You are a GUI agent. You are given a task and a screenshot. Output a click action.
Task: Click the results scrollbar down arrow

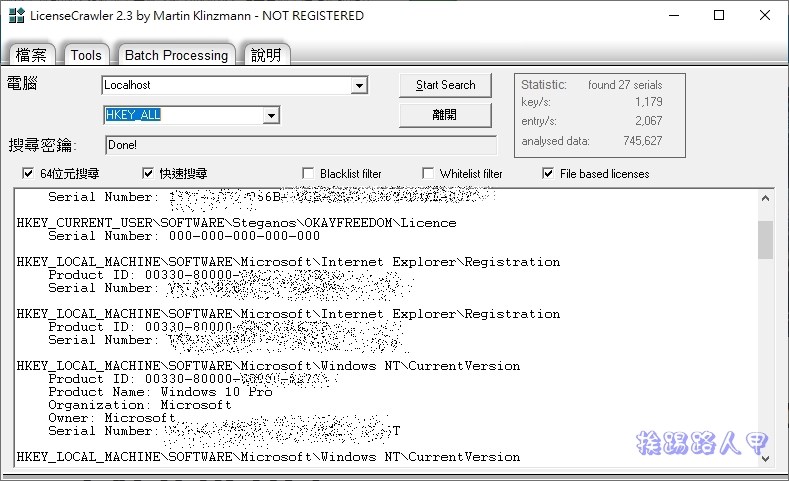coord(765,458)
